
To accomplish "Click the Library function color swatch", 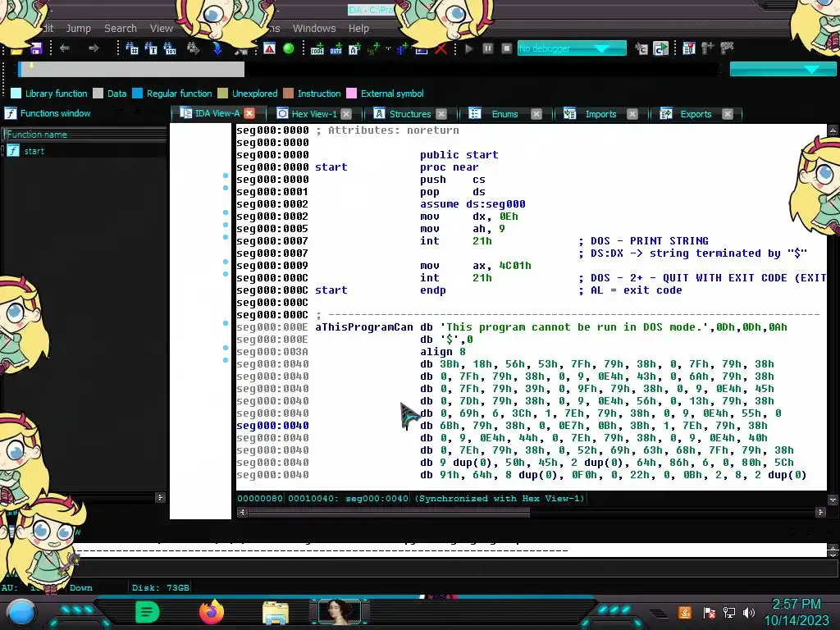I will [x=16, y=94].
